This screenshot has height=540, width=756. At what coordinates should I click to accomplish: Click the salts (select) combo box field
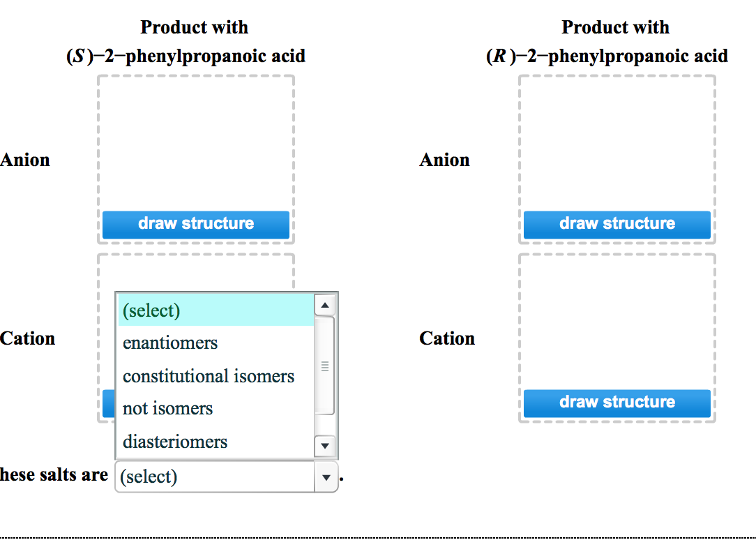pos(215,477)
